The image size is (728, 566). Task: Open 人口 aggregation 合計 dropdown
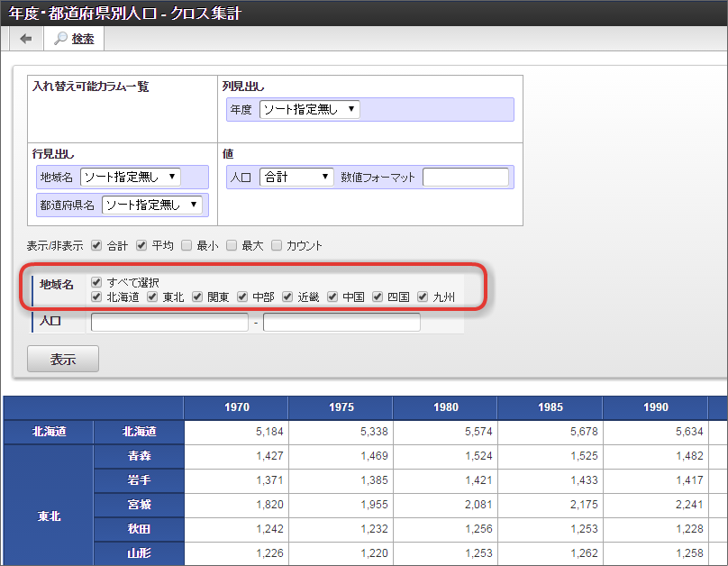pos(296,177)
